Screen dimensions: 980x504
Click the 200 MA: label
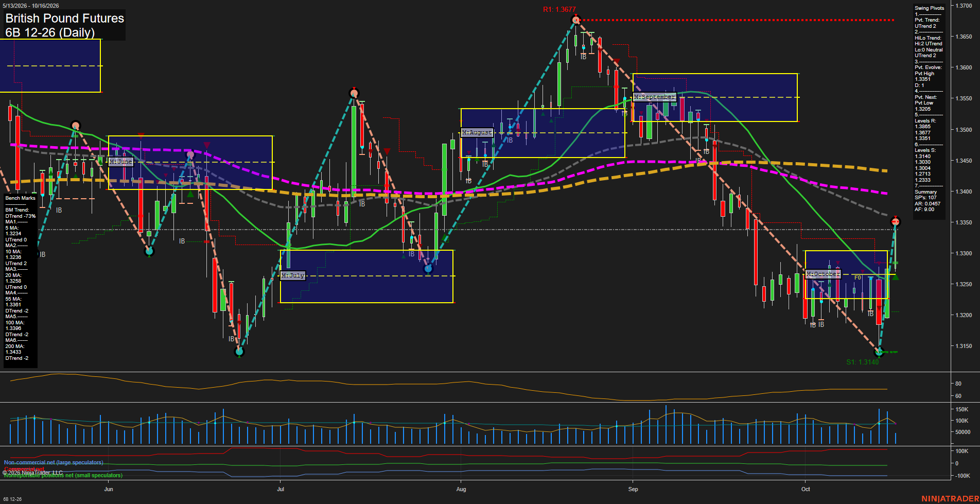pyautogui.click(x=15, y=346)
